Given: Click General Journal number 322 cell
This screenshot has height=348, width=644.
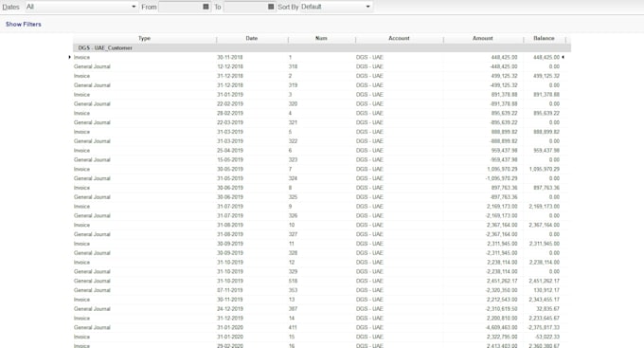Looking at the screenshot, I should pyautogui.click(x=293, y=141).
